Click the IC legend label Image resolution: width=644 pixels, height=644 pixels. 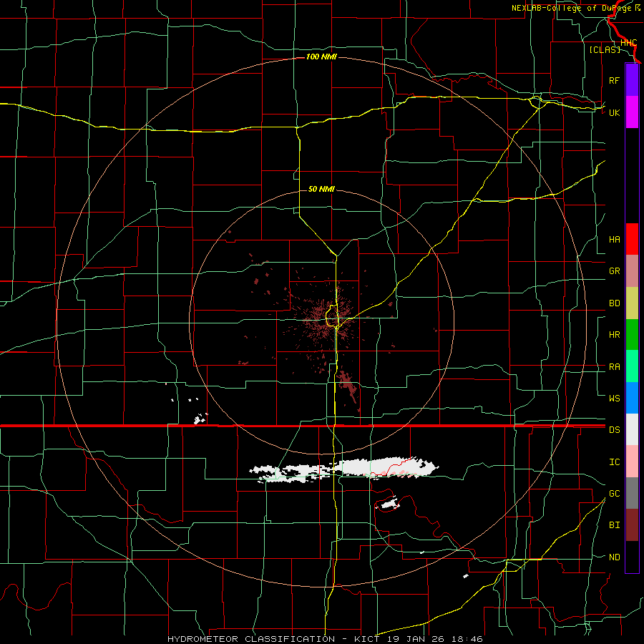(x=614, y=462)
